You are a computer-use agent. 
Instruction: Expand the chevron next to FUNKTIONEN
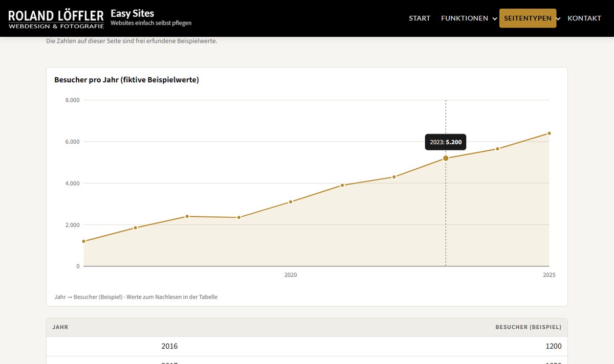point(495,19)
